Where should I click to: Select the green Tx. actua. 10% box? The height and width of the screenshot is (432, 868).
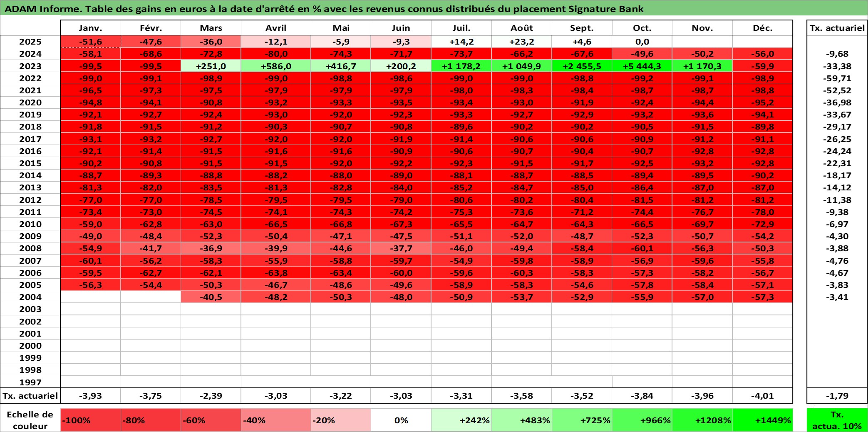(837, 420)
